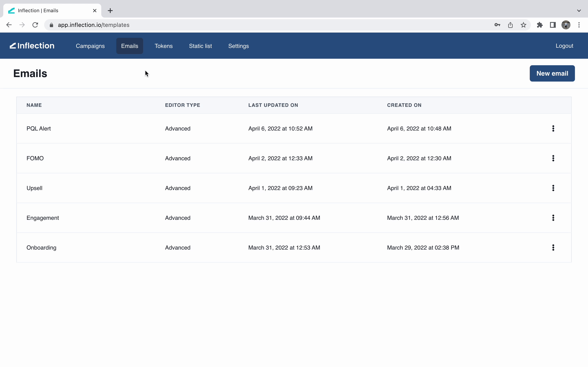Click the share page icon in address bar

[x=510, y=25]
